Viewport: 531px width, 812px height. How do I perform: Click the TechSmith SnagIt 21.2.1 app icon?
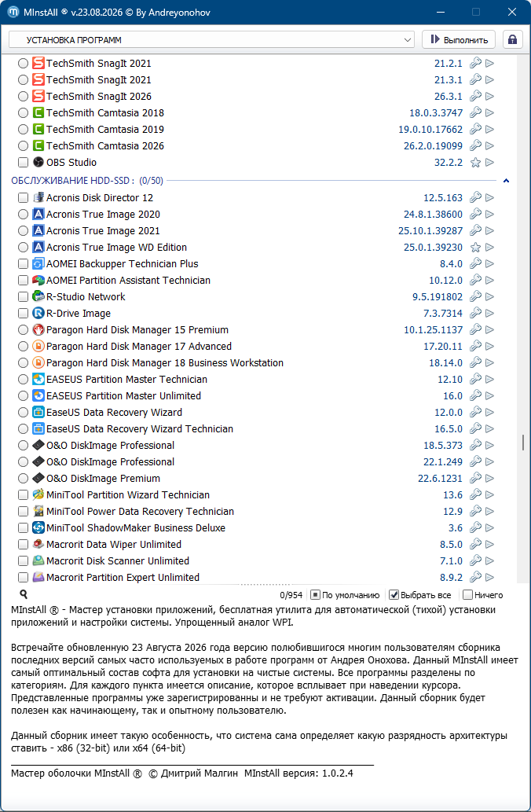38,63
